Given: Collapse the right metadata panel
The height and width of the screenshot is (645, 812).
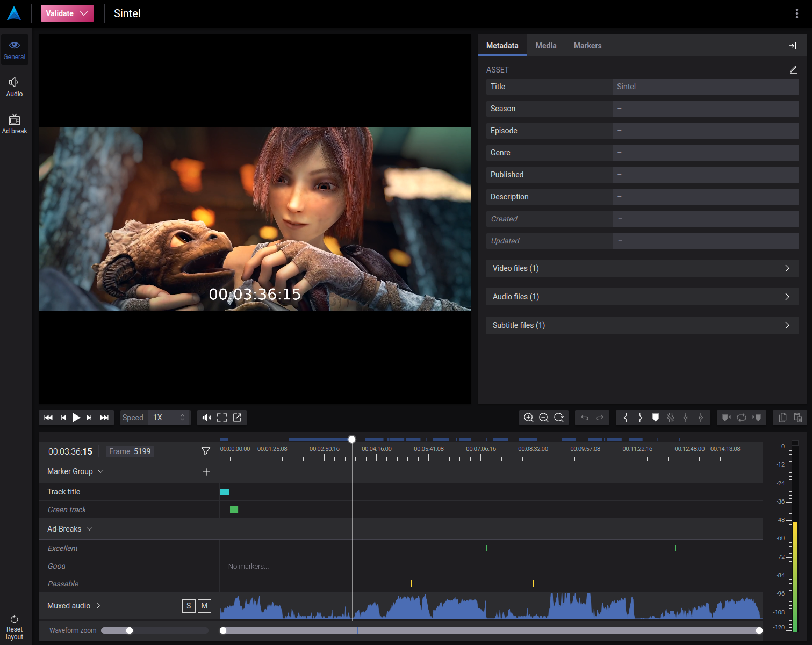Looking at the screenshot, I should click(x=793, y=46).
